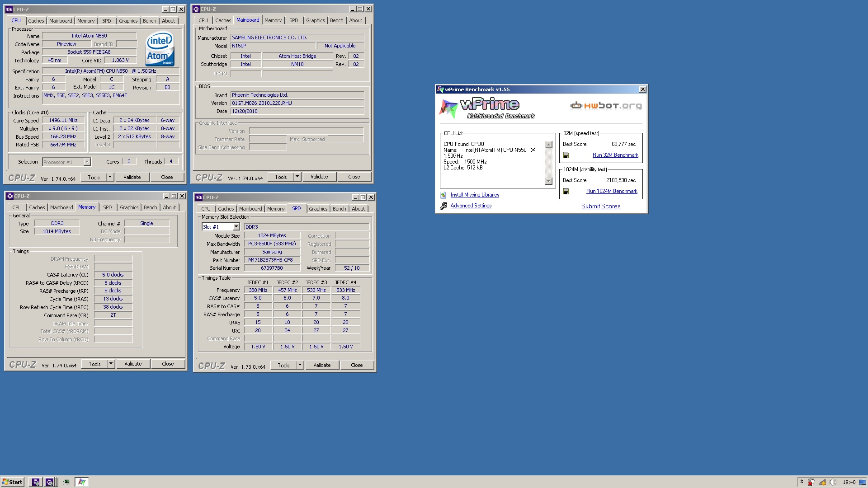Switch to Bench tab in CPU-Z CPU window
This screenshot has width=868, height=488.
pyautogui.click(x=150, y=21)
